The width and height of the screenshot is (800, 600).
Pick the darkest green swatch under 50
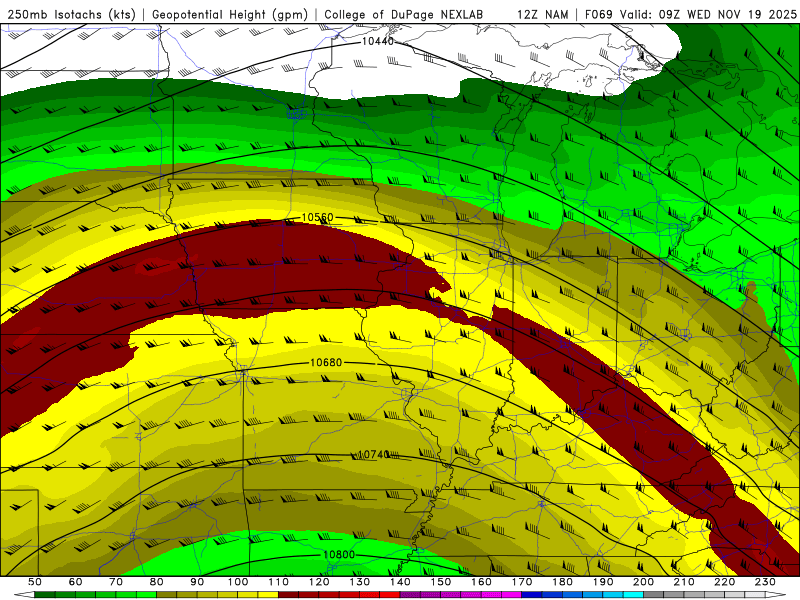click(x=44, y=595)
